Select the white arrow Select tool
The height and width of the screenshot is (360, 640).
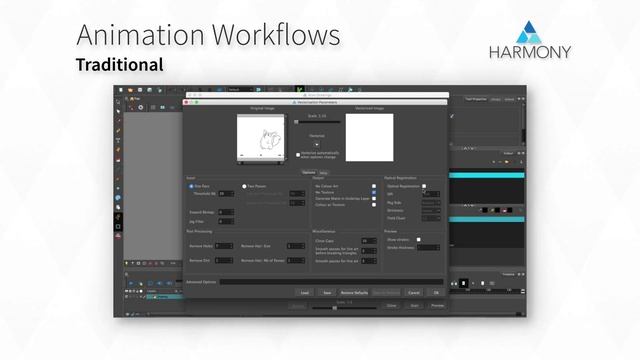(118, 111)
